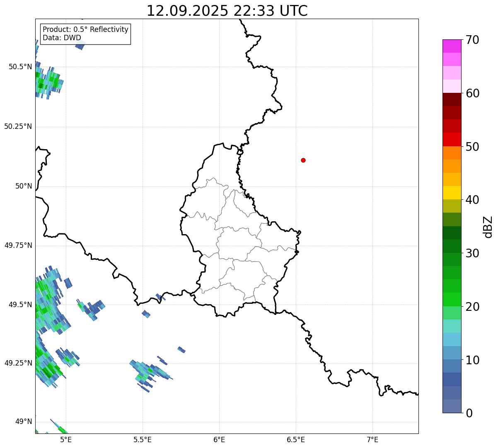
Task: Click the radar echo cluster near 50.5°N
Action: coord(48,82)
